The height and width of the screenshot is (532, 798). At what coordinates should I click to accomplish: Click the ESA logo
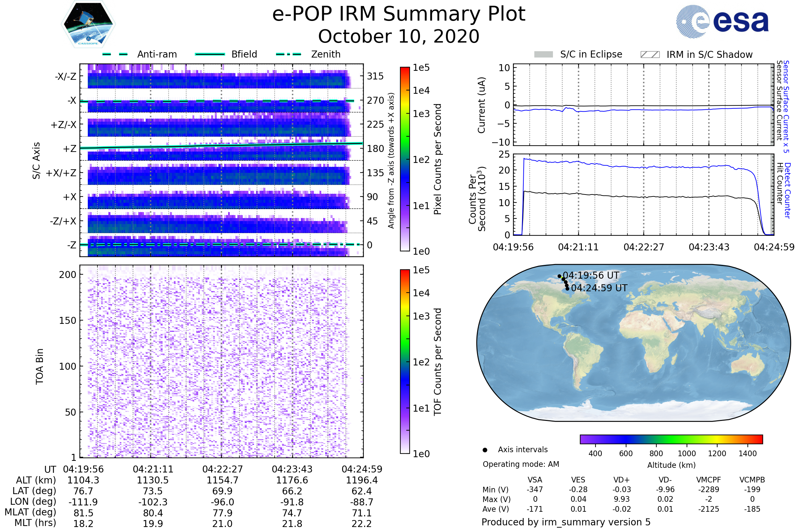pyautogui.click(x=723, y=21)
